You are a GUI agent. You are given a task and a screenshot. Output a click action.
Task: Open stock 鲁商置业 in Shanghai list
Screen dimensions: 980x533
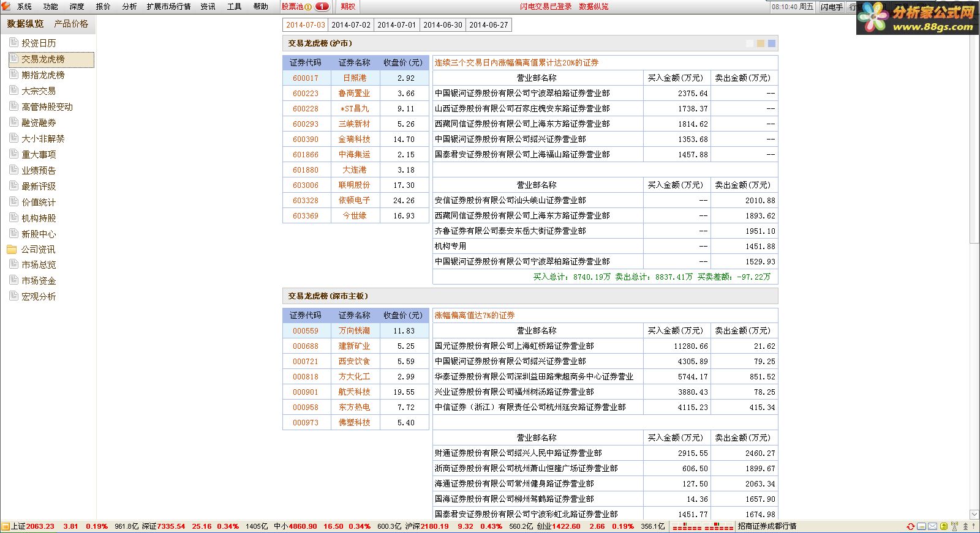click(x=355, y=94)
